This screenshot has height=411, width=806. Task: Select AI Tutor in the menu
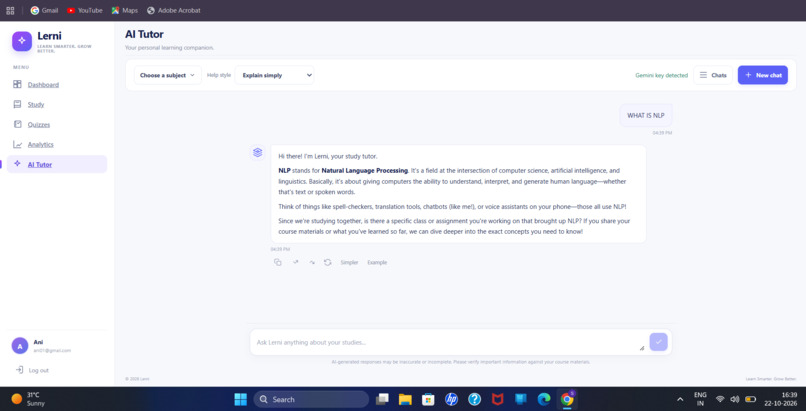click(x=40, y=164)
